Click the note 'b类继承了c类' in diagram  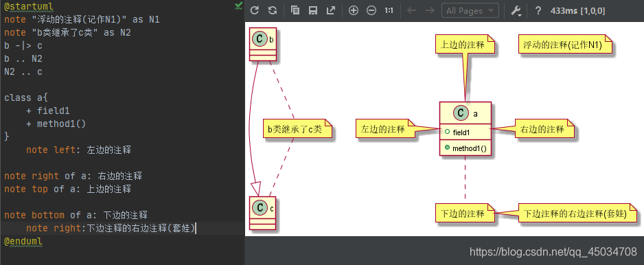click(x=297, y=129)
